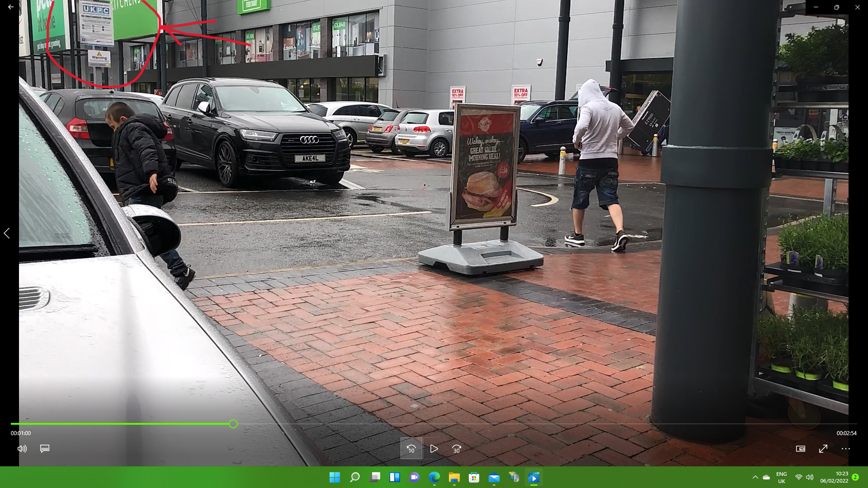Open subtitles and captions menu
The image size is (868, 488).
click(x=44, y=449)
